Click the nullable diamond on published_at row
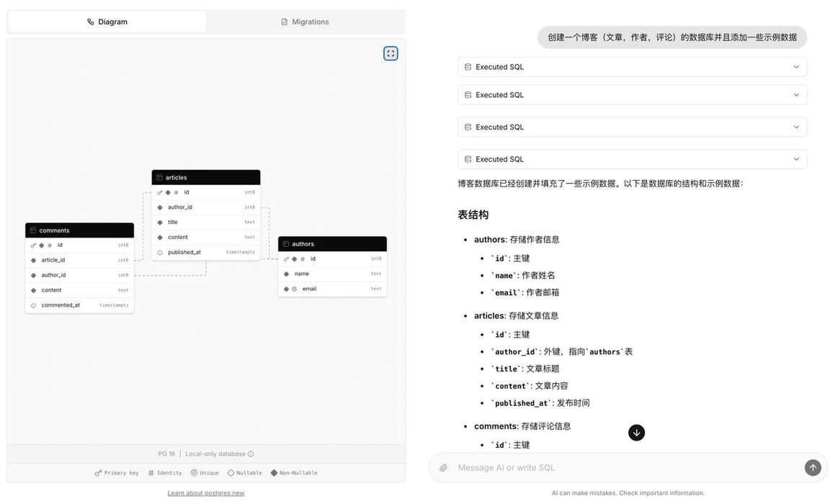The image size is (835, 504). coord(160,252)
